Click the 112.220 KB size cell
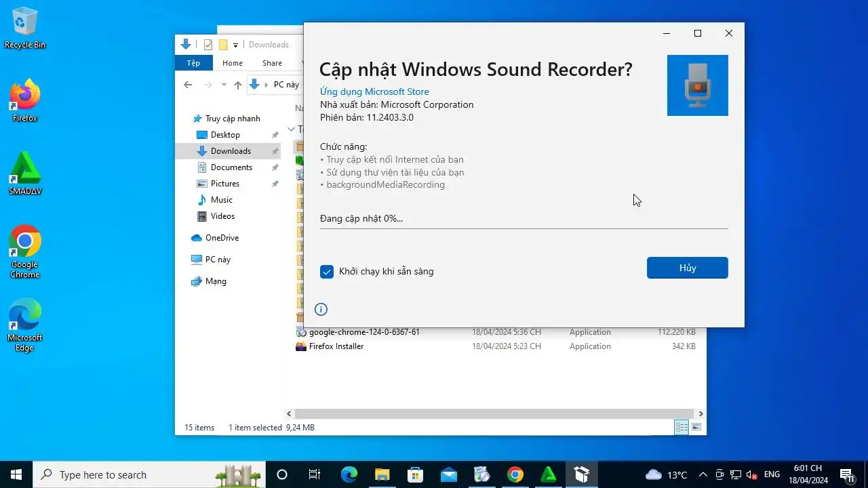 [x=676, y=332]
